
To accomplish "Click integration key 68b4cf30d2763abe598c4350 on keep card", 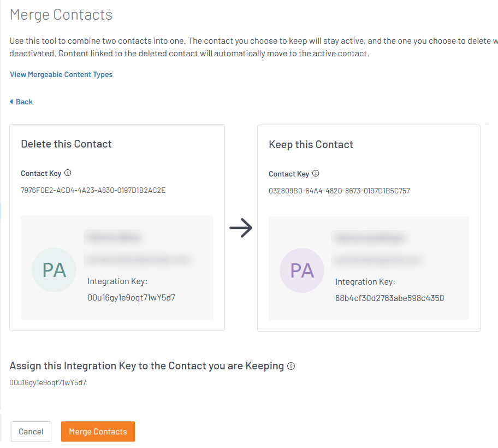I will 390,298.
